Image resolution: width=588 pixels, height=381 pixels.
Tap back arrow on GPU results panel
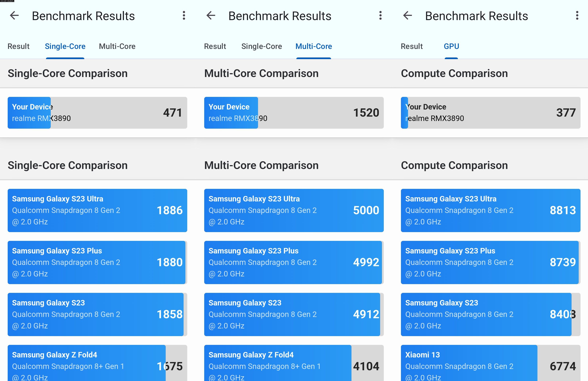point(407,16)
